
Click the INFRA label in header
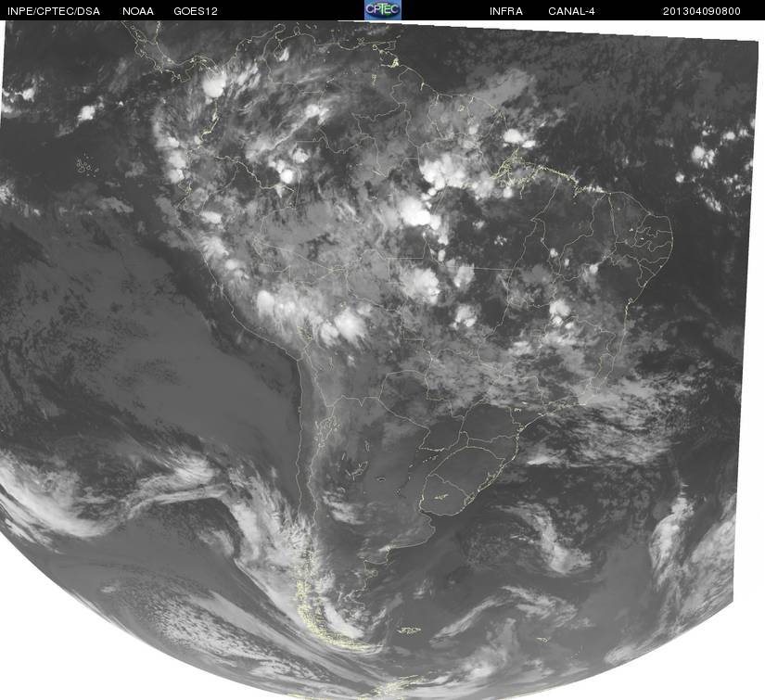[x=506, y=11]
